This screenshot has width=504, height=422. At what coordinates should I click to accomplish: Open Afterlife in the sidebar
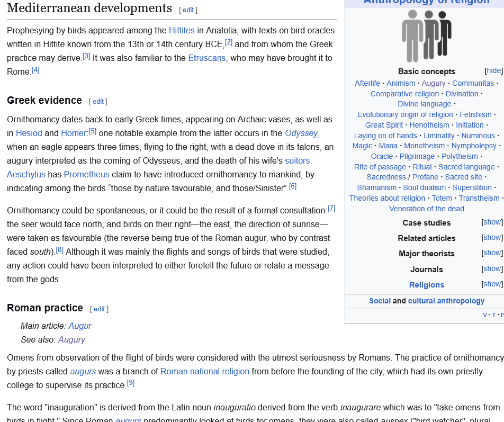coord(367,83)
